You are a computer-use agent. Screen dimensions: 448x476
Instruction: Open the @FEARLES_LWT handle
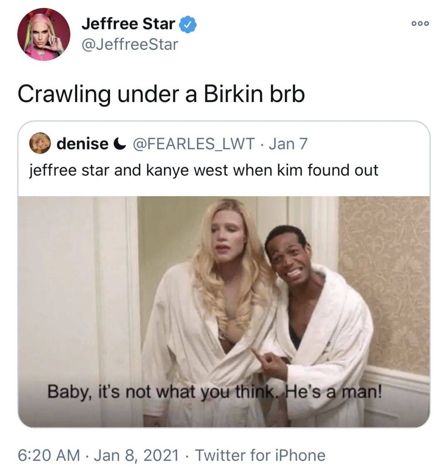coord(194,144)
